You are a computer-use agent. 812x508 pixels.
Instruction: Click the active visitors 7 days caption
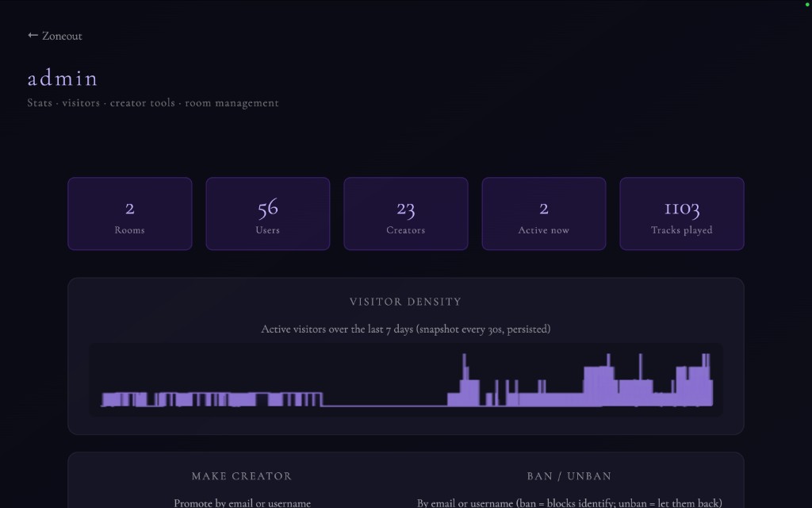point(405,329)
